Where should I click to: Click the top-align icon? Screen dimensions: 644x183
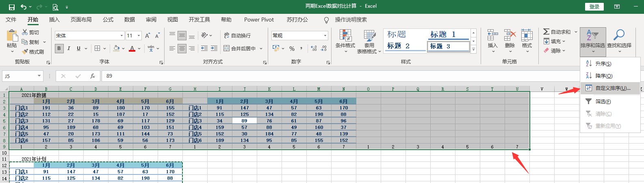tap(172, 35)
